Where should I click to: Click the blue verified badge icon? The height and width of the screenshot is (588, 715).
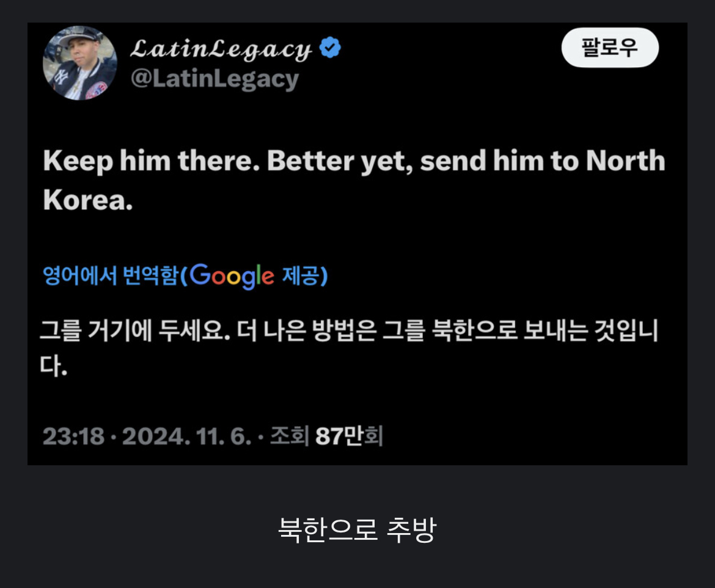click(x=330, y=48)
